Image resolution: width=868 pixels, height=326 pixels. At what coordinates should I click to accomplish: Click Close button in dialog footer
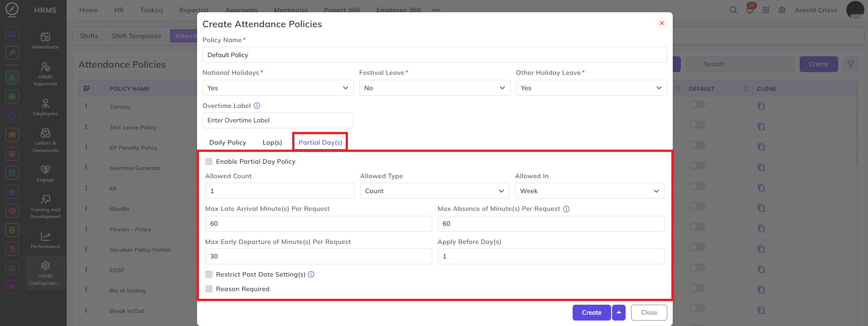649,312
